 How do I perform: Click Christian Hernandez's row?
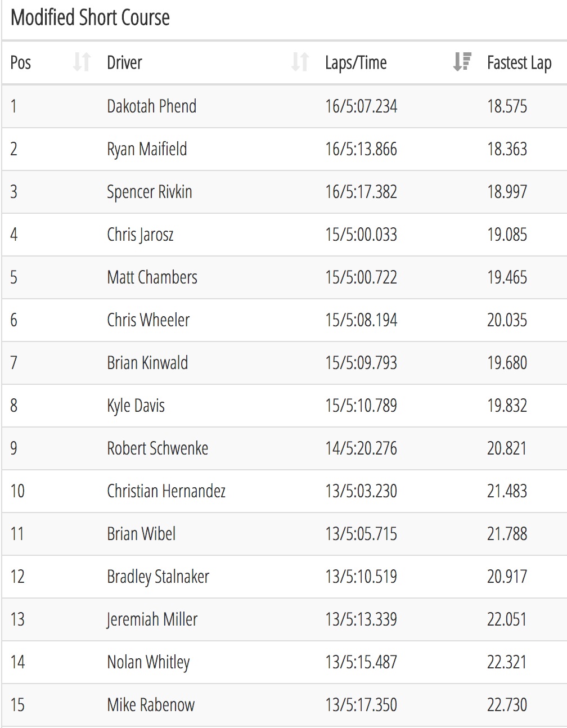pos(285,491)
